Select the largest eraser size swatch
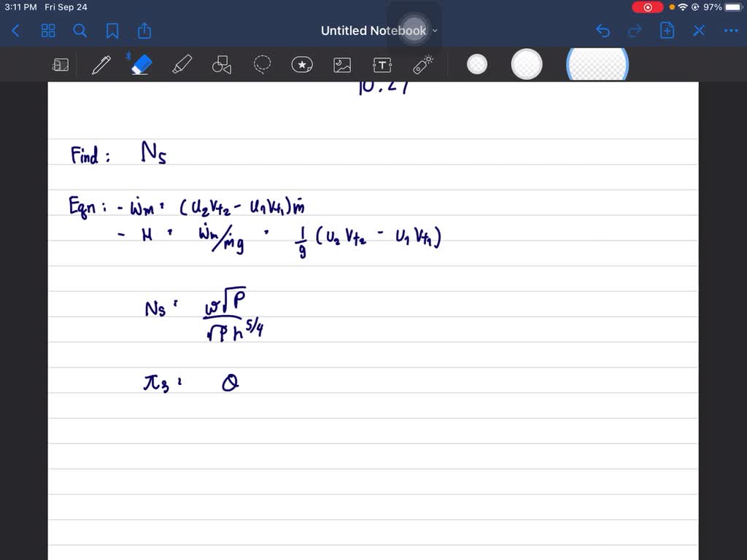 click(x=597, y=64)
